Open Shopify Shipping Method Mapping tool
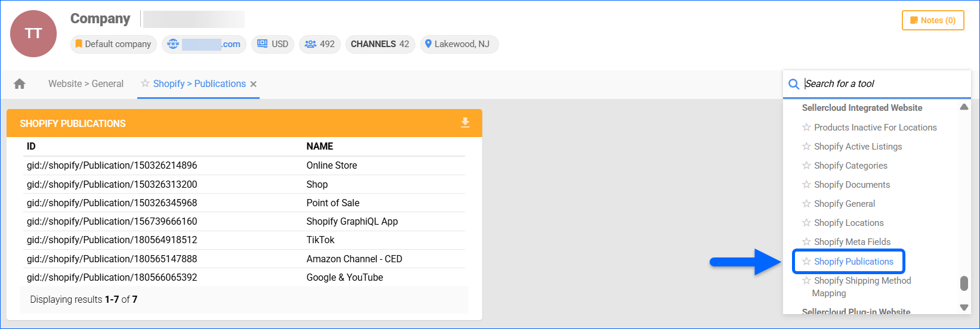Screen dimensions: 980x329 (x=862, y=281)
